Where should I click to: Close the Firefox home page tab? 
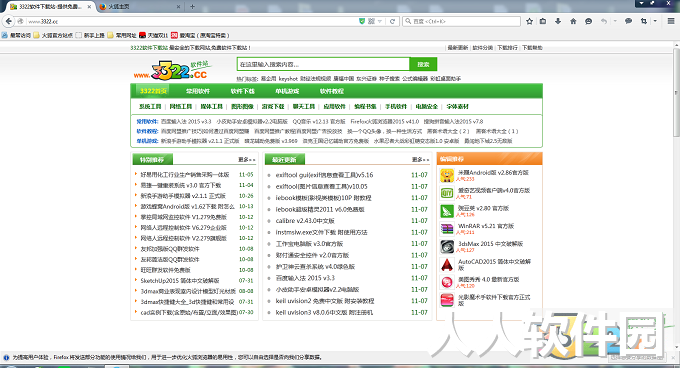(x=178, y=7)
